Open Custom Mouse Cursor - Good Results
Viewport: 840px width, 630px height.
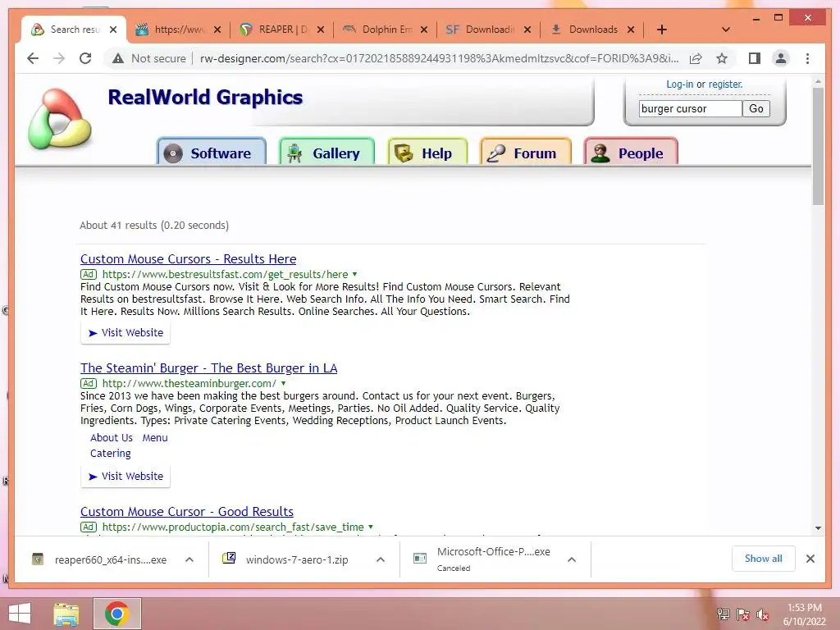[187, 512]
